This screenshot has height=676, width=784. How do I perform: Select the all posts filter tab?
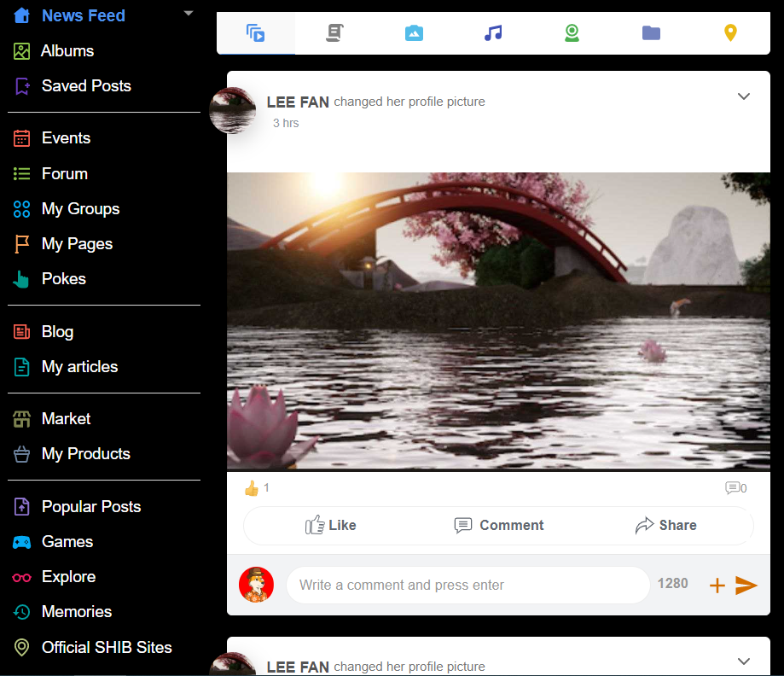255,33
